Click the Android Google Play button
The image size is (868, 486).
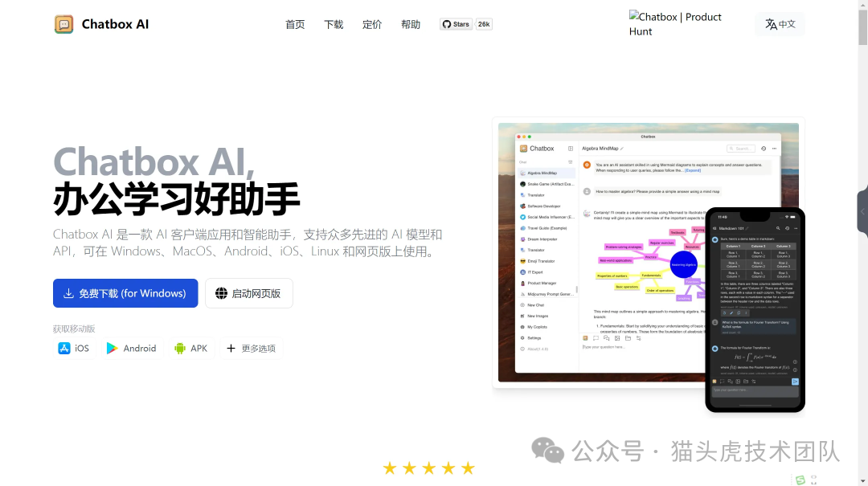tap(132, 348)
